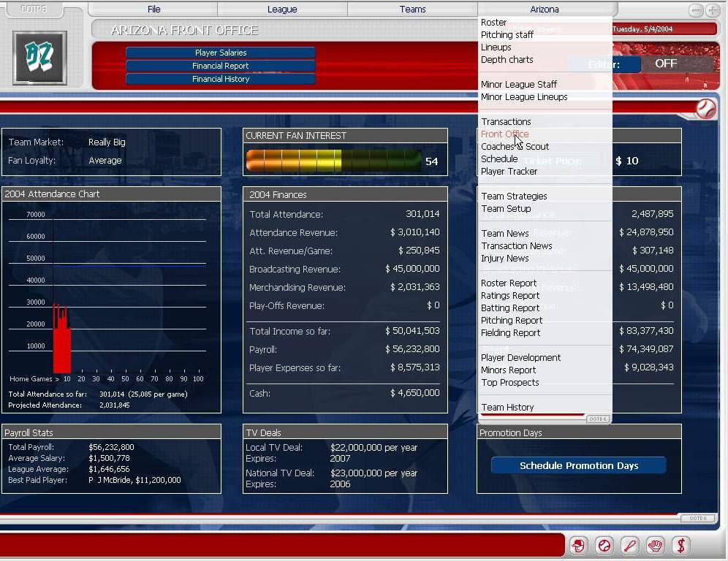This screenshot has width=728, height=561.
Task: Expand the League menu
Action: [x=282, y=9]
